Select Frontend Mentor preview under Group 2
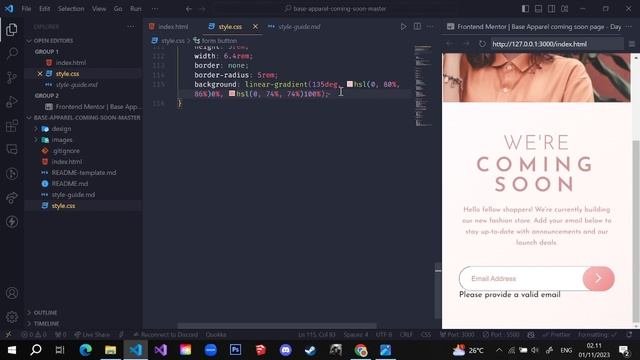 pos(98,107)
